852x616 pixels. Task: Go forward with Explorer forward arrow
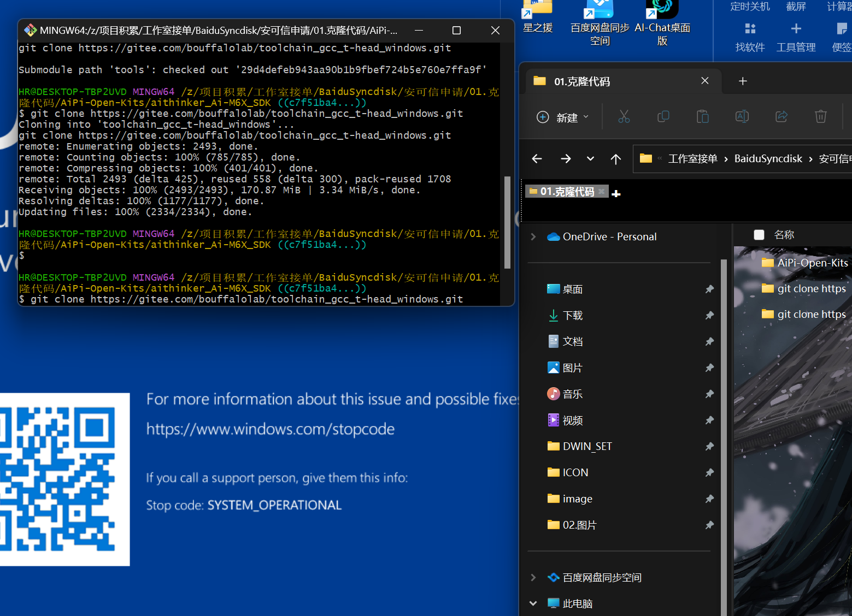566,158
